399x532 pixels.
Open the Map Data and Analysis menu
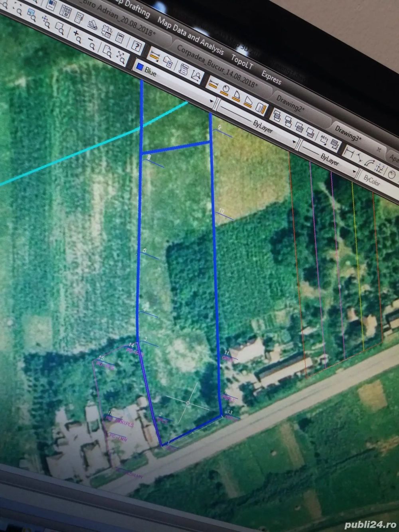[191, 36]
